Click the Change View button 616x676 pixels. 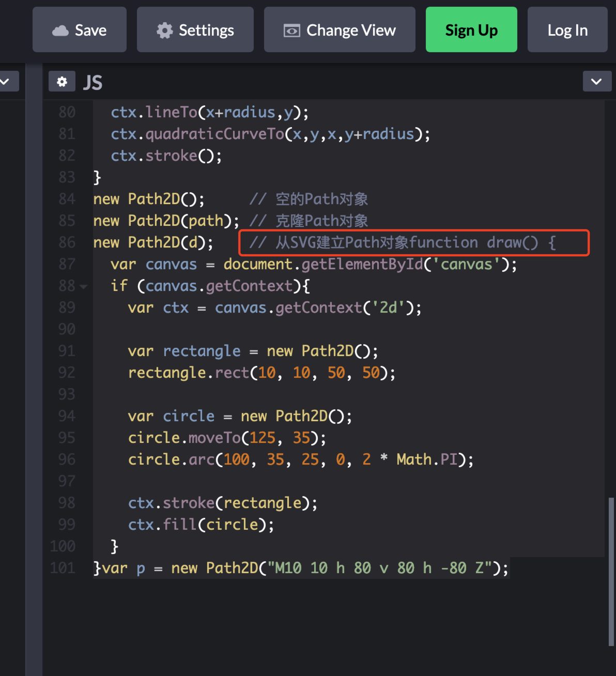340,29
